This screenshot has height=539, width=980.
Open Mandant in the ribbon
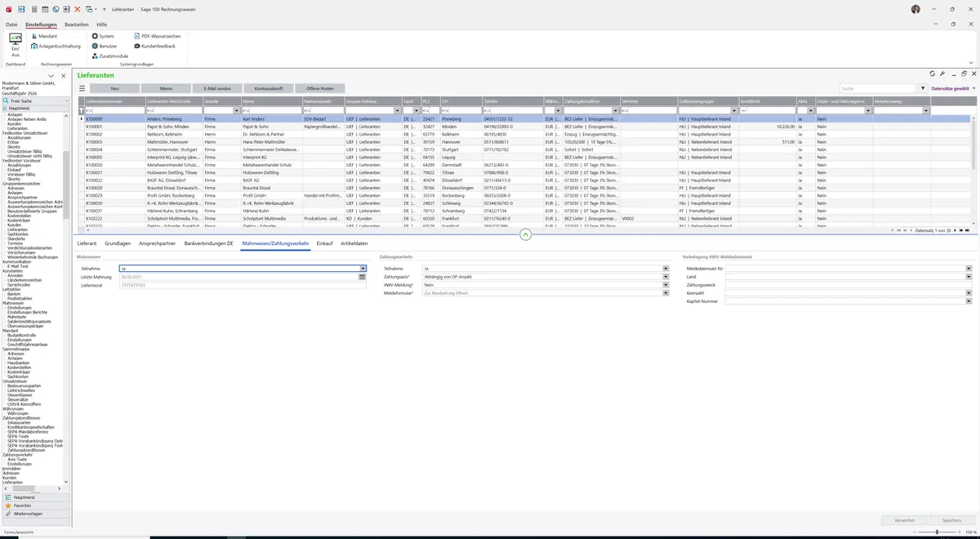coord(43,37)
